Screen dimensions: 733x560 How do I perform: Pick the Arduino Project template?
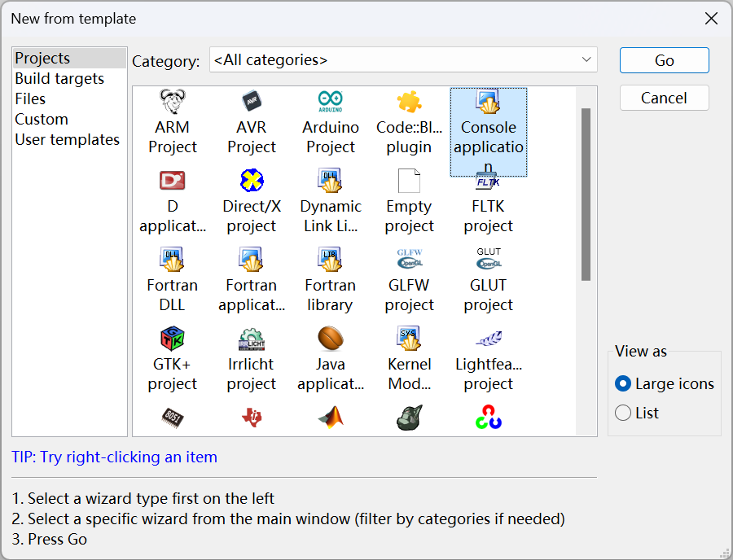click(x=331, y=122)
